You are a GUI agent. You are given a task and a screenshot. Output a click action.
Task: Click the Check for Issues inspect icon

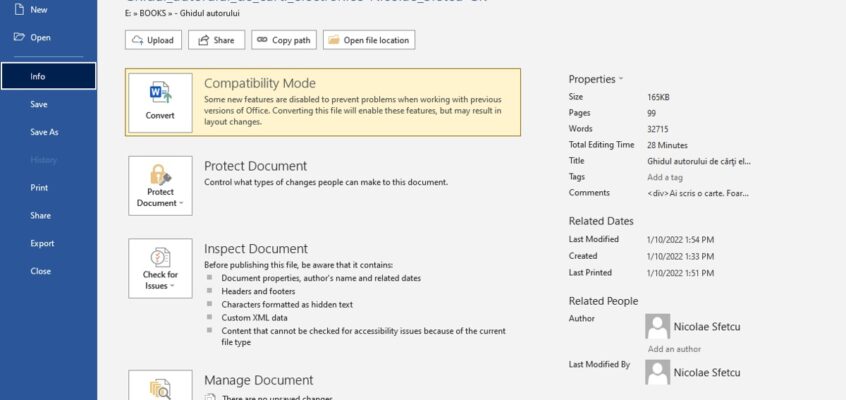[x=160, y=257]
